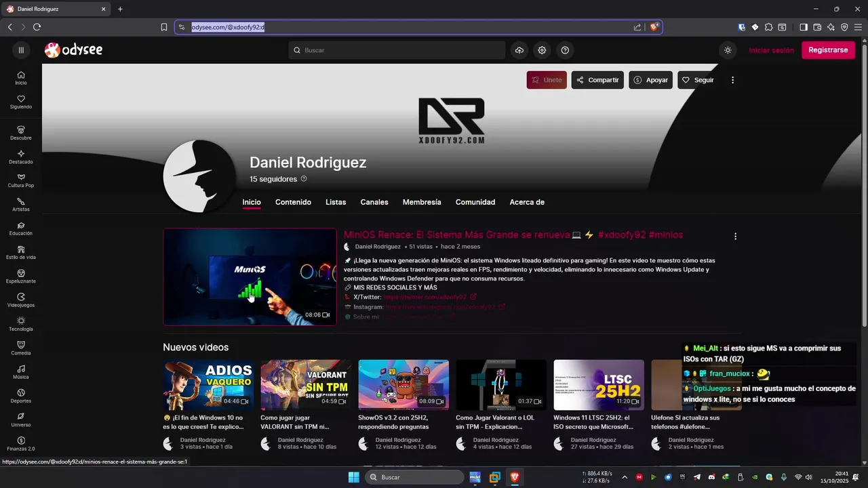Open Estilo de vida category
Image resolution: width=868 pixels, height=488 pixels.
21,253
